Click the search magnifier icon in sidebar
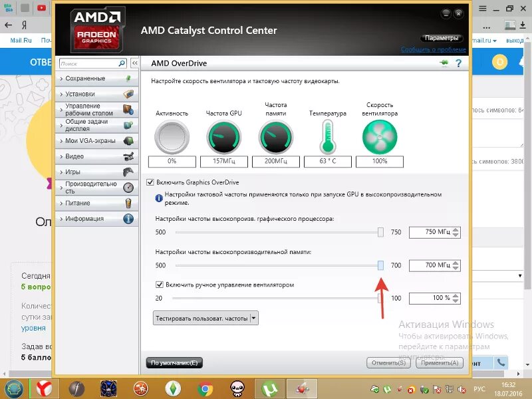 [122, 63]
